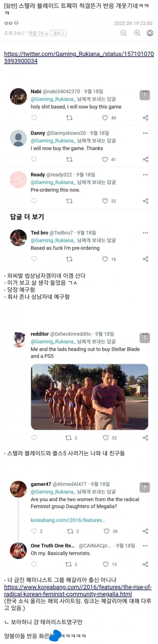This screenshot has height=644, width=158.
Task: Reply to gamer47's tweet via the comment icon
Action: coord(34,531)
